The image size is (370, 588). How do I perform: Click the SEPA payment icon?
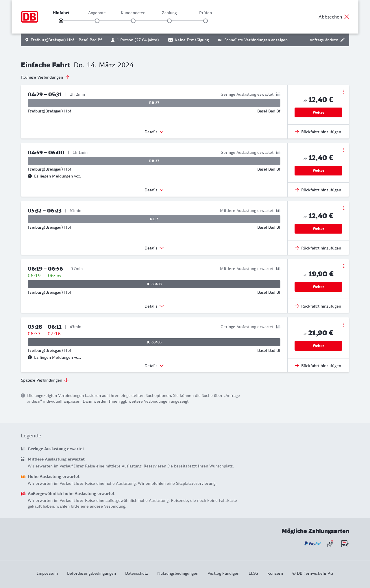(x=345, y=543)
